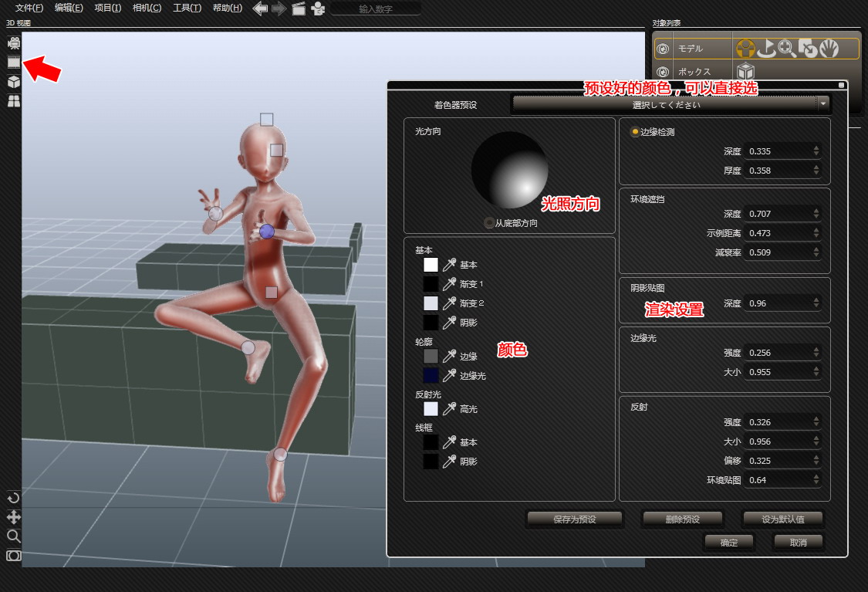
Task: Open the 文件(F) menu
Action: pos(29,8)
